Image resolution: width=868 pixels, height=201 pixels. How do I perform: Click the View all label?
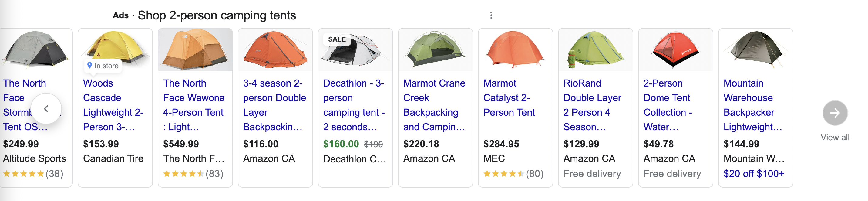pos(835,137)
